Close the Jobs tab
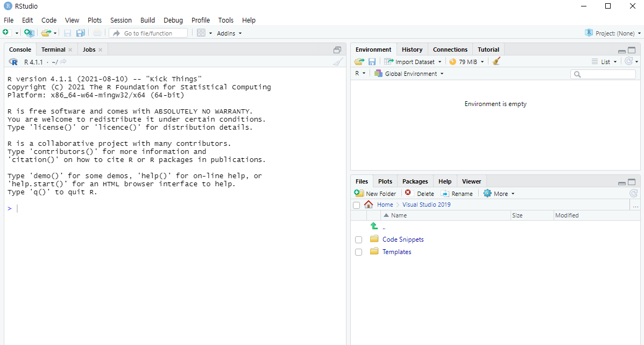The width and height of the screenshot is (644, 345). click(x=100, y=50)
